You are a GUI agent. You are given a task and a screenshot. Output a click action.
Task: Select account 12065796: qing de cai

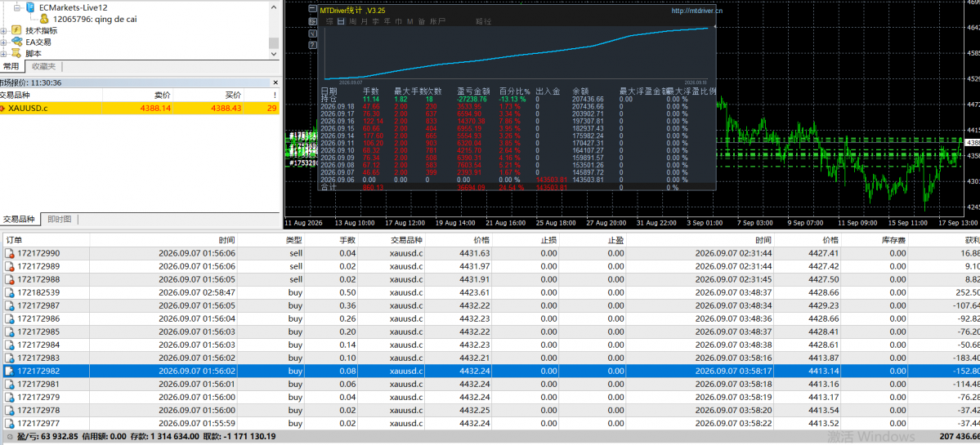click(x=95, y=19)
